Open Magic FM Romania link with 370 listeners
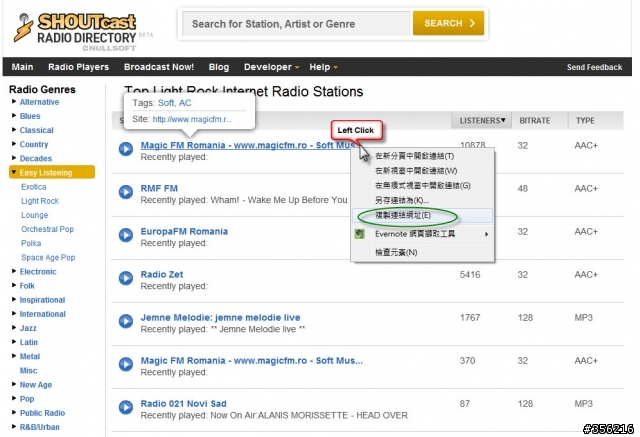Screen dimensions: 640x437 251,361
